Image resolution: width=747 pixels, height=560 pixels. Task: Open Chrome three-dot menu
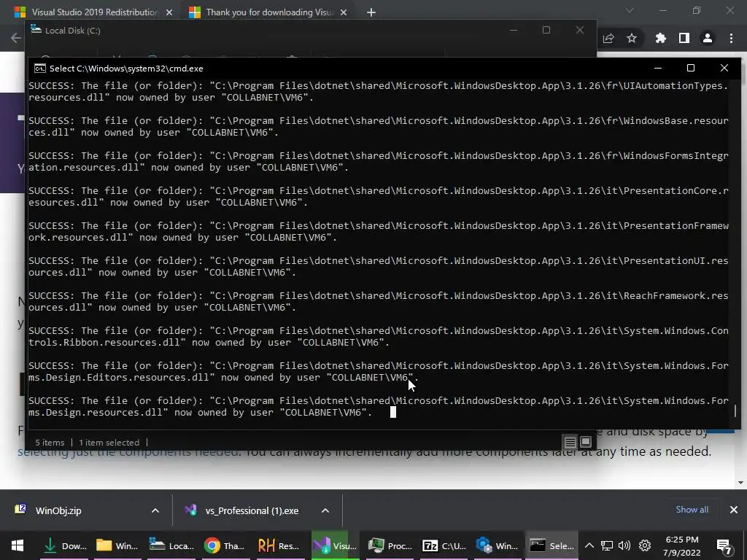[731, 38]
